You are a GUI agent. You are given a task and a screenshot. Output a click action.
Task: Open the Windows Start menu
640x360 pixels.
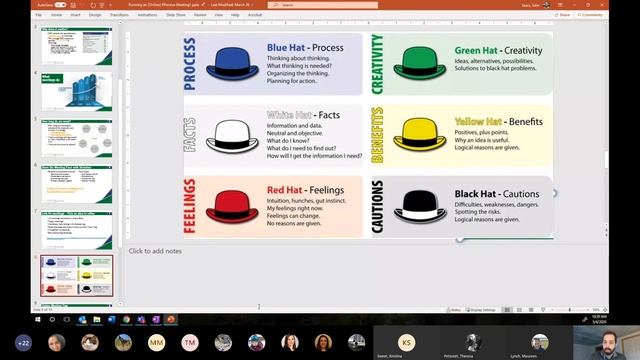[x=38, y=320]
